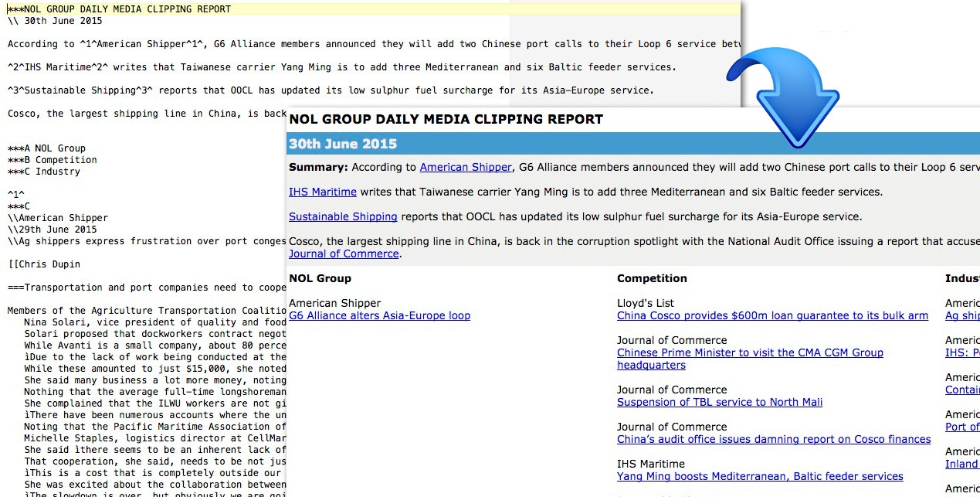Open 'Suspension of TBL service to North Mali'
980x497 pixels.
point(720,402)
